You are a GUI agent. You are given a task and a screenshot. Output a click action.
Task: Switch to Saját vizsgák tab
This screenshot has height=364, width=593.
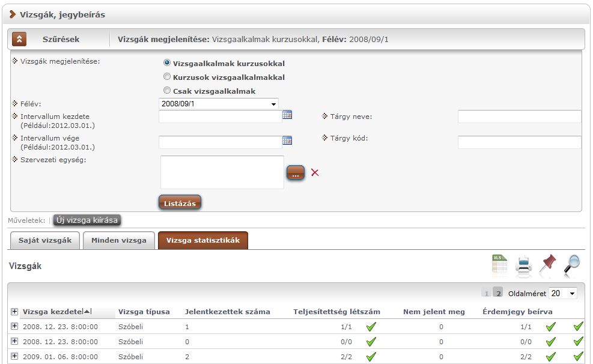pyautogui.click(x=45, y=240)
